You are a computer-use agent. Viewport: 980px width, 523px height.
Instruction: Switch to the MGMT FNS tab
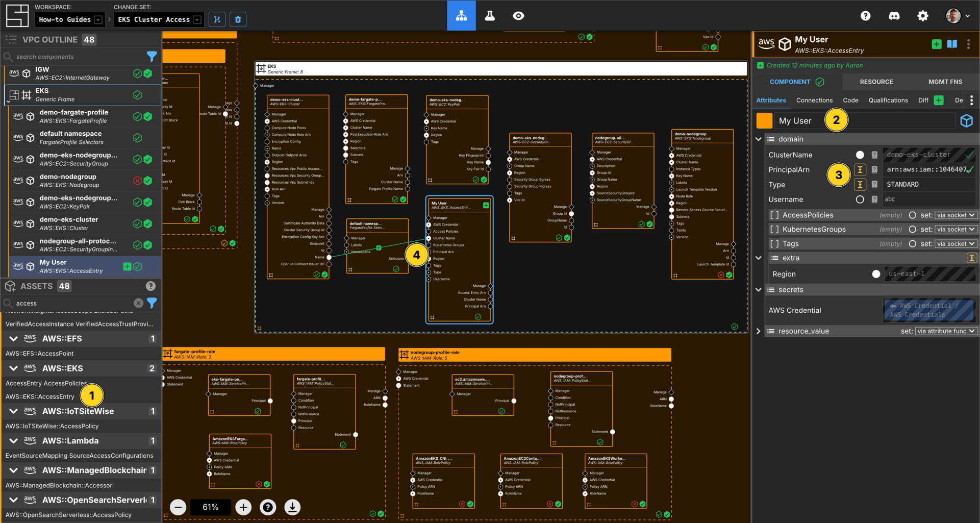click(x=945, y=82)
